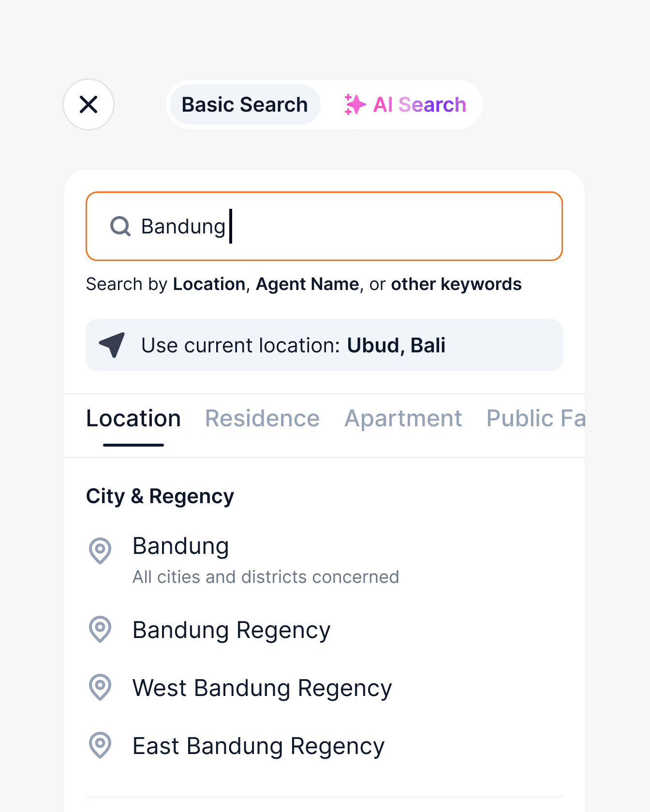Click the AI Search sparkle icon
This screenshot has height=812, width=650.
355,104
